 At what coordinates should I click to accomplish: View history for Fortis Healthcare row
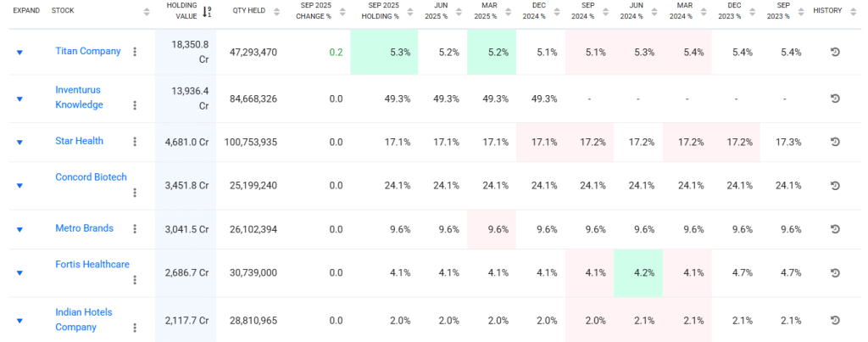tap(834, 272)
